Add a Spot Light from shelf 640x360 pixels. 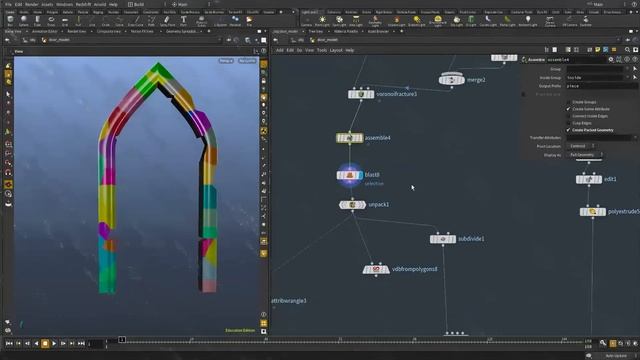[x=339, y=21]
